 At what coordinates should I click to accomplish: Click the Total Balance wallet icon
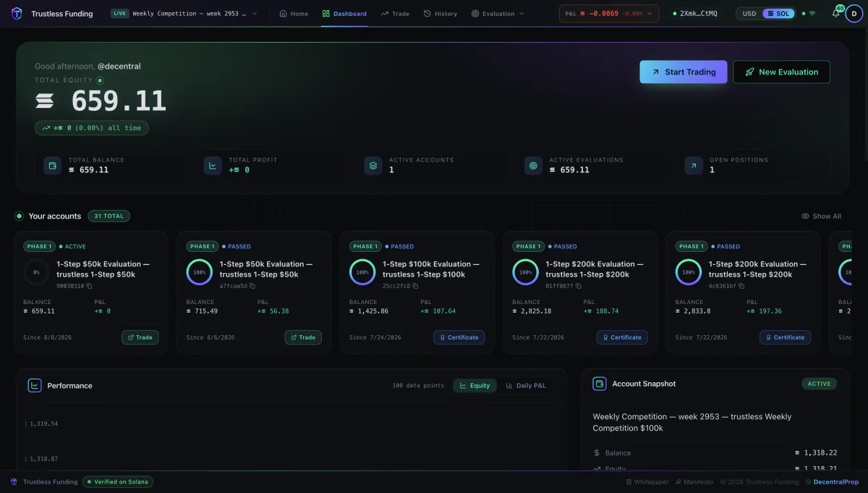52,165
